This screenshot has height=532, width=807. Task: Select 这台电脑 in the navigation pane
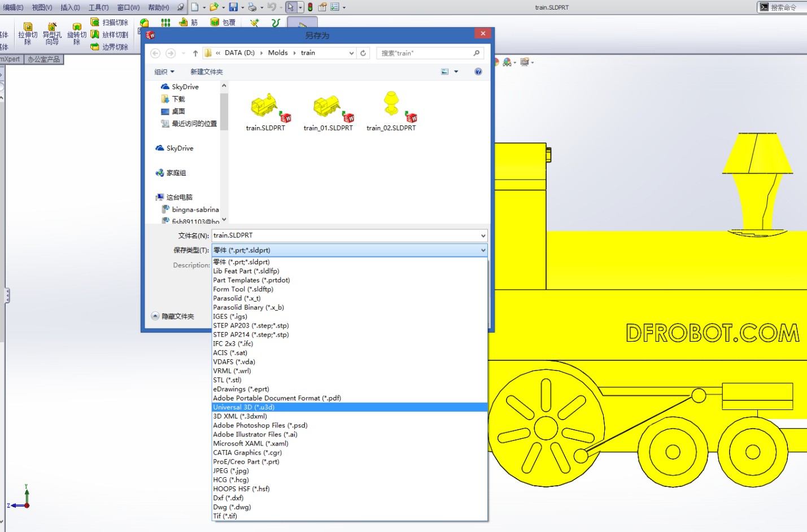coord(175,197)
